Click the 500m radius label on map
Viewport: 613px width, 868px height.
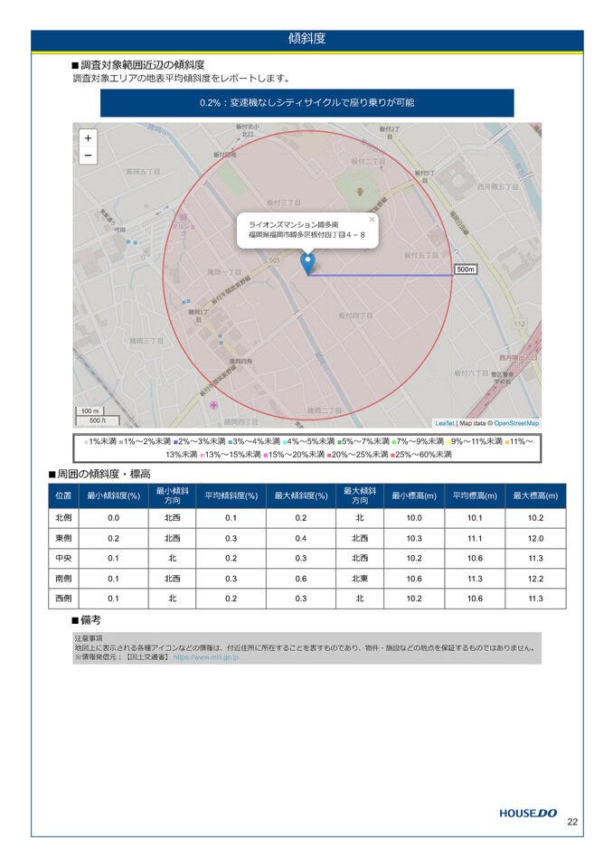[465, 269]
